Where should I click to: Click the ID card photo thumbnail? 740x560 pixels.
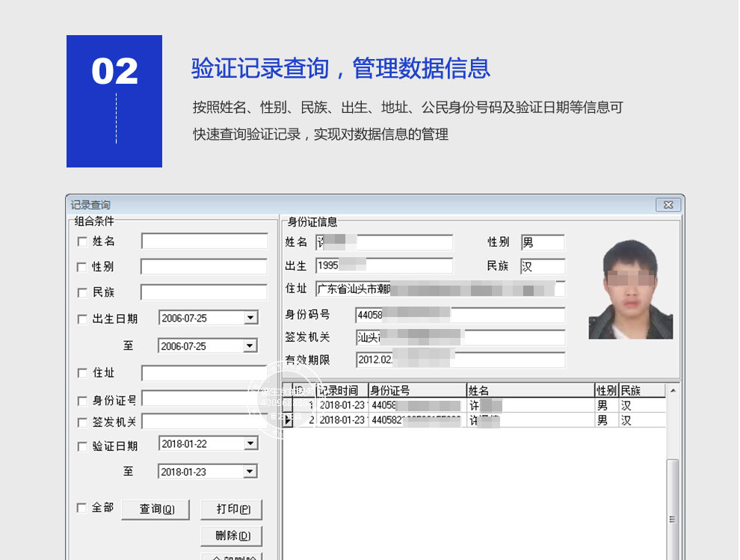pyautogui.click(x=630, y=289)
